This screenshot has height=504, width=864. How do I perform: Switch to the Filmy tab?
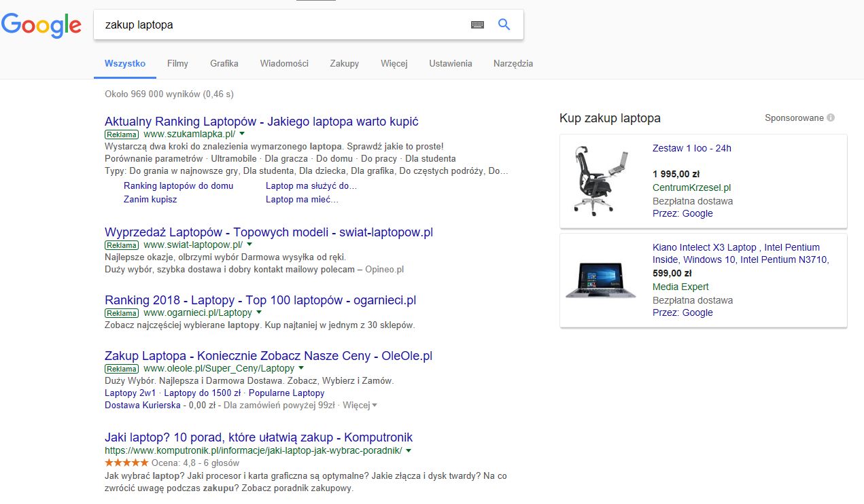(177, 63)
